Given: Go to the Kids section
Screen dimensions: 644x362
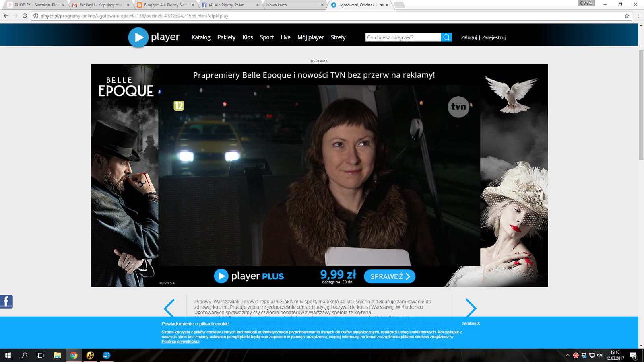Looking at the screenshot, I should point(248,37).
